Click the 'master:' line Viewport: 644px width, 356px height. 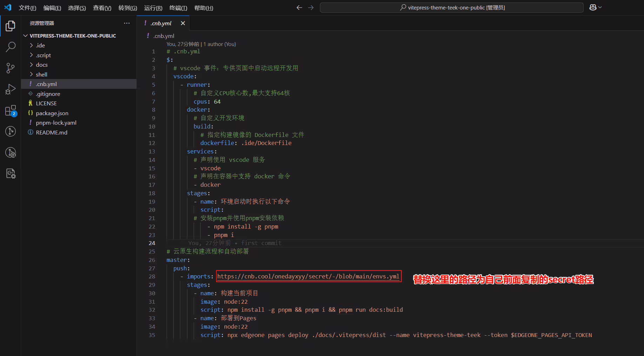[178, 260]
